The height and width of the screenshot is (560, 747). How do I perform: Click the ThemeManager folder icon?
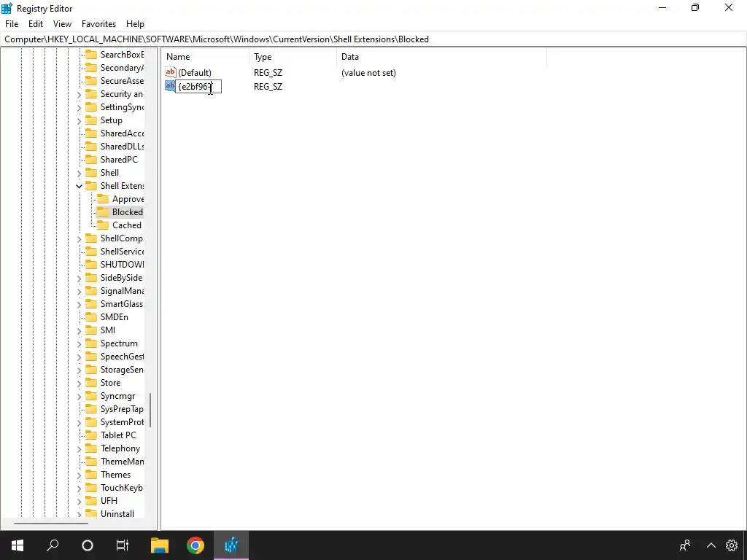pyautogui.click(x=91, y=462)
